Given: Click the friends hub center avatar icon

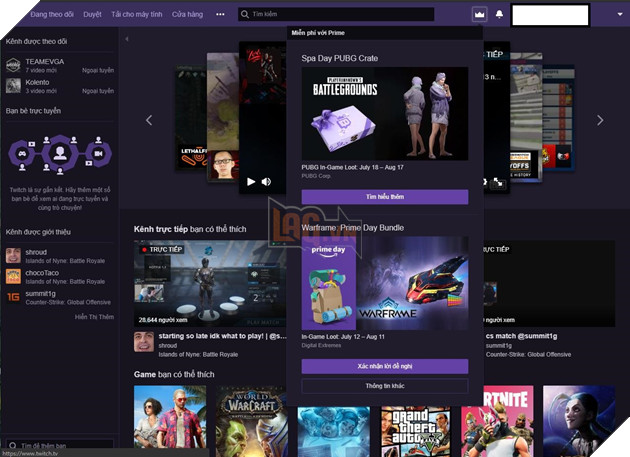Looking at the screenshot, I should coord(60,153).
